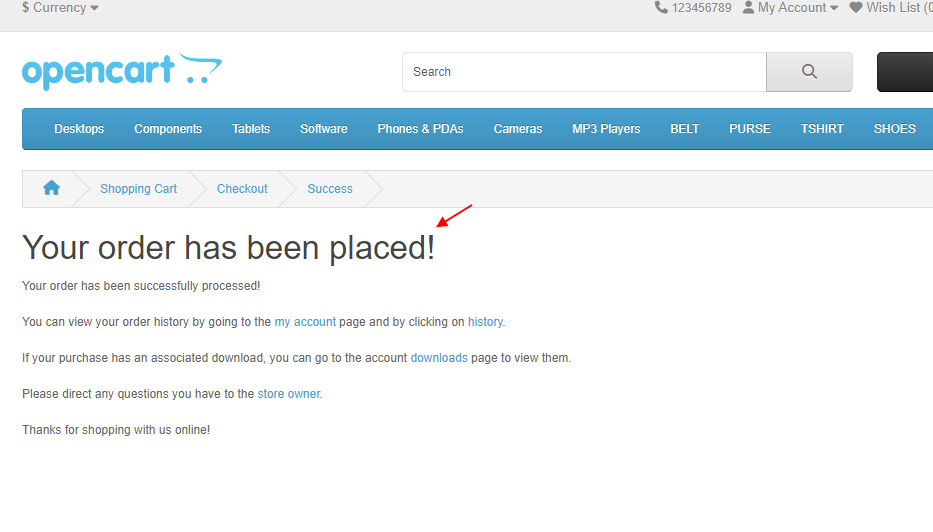The image size is (933, 532).
Task: Click the home icon in breadcrumb
Action: coord(52,188)
